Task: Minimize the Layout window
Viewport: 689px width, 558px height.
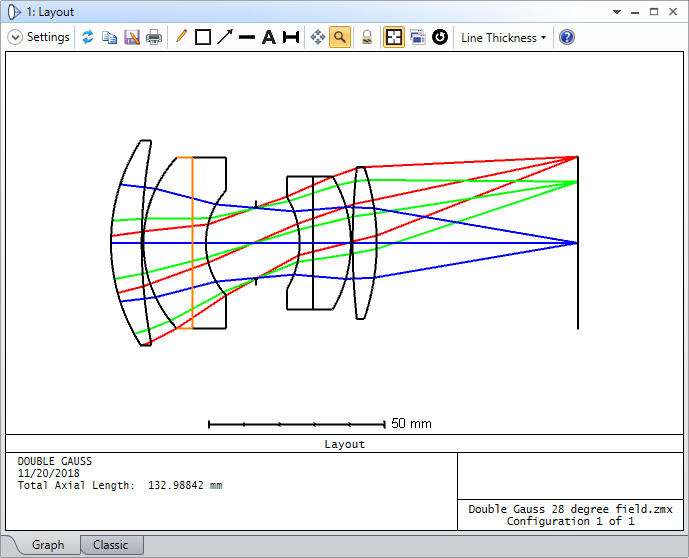Action: point(635,12)
